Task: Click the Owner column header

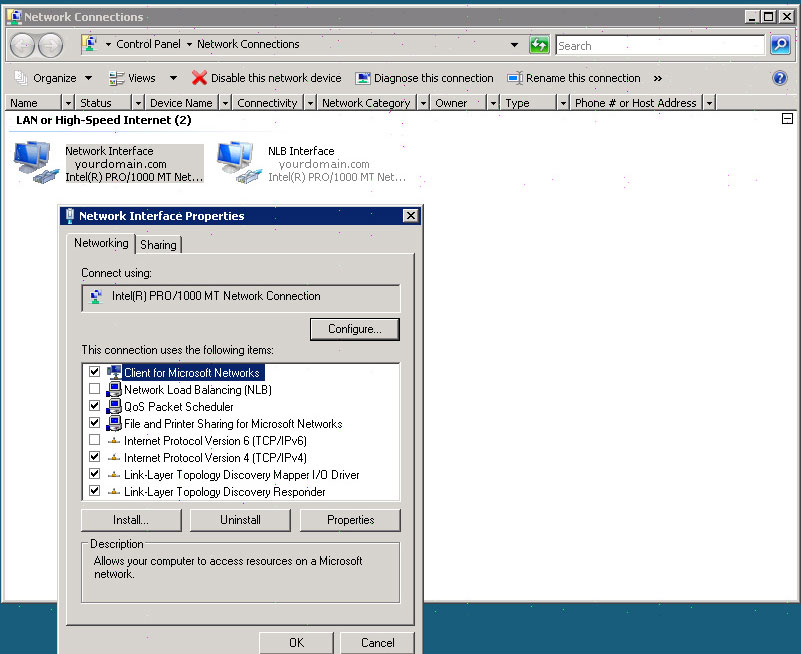Action: click(458, 103)
